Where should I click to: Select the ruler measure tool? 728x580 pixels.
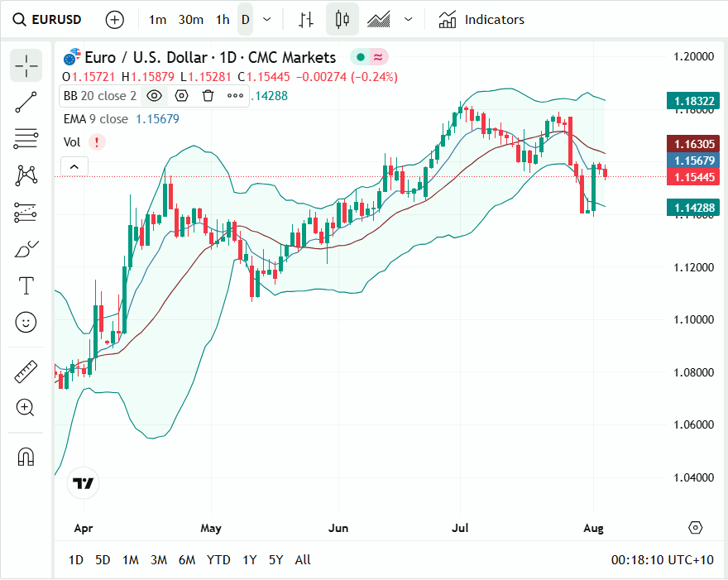(x=26, y=371)
